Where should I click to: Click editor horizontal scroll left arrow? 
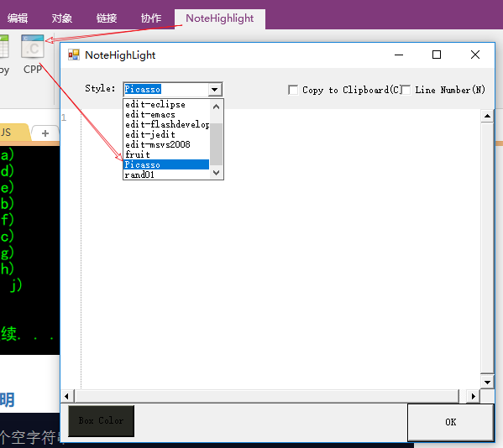[66, 397]
